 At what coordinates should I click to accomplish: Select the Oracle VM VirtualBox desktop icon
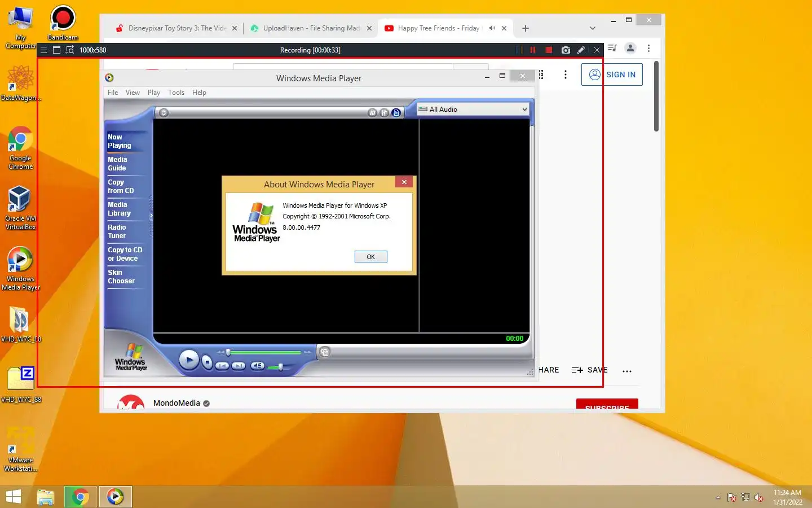click(x=20, y=208)
